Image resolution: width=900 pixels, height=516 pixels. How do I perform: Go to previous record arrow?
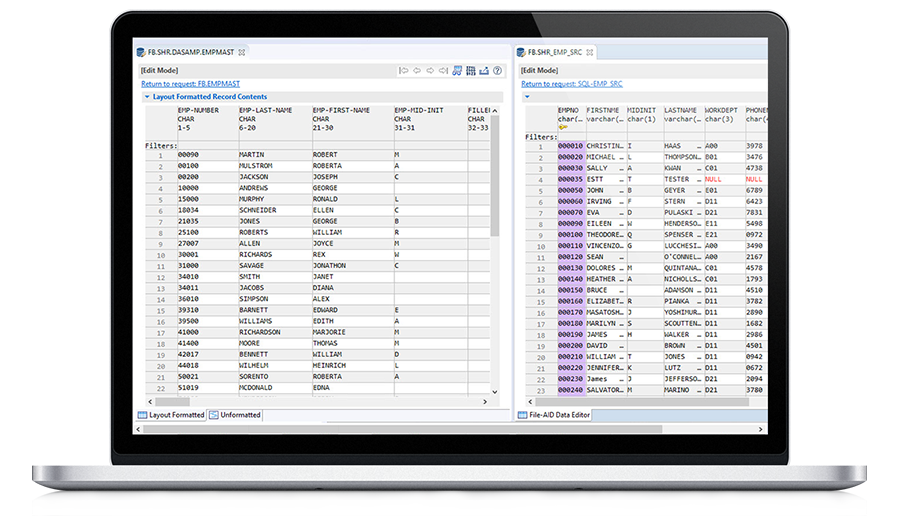[x=417, y=70]
